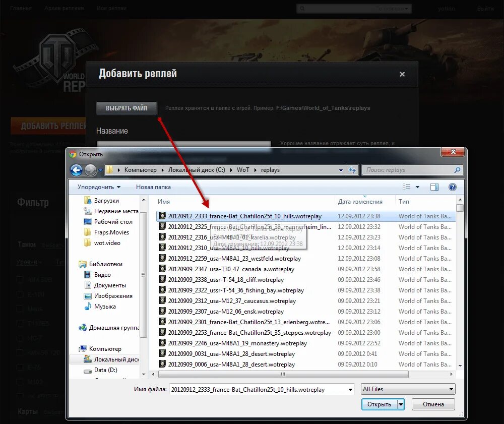Go to Мои реплеи in the site header
This screenshot has width=504, height=424.
tap(111, 8)
